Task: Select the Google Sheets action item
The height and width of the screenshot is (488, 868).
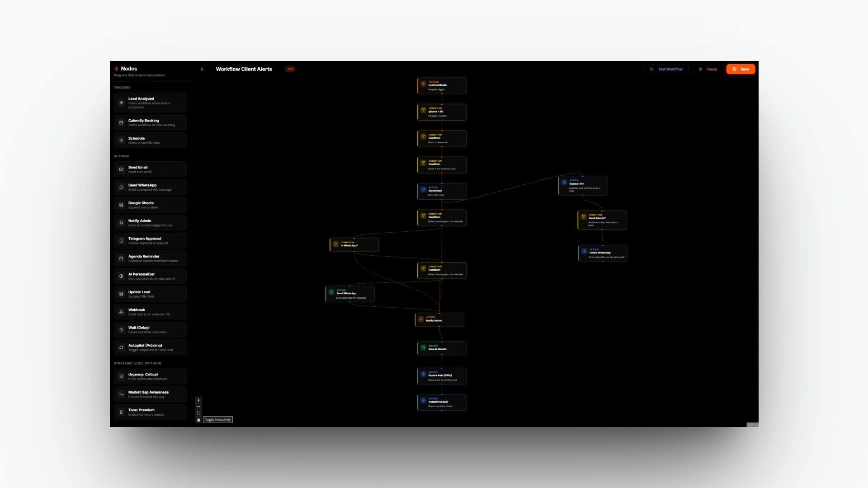Action: tap(150, 205)
